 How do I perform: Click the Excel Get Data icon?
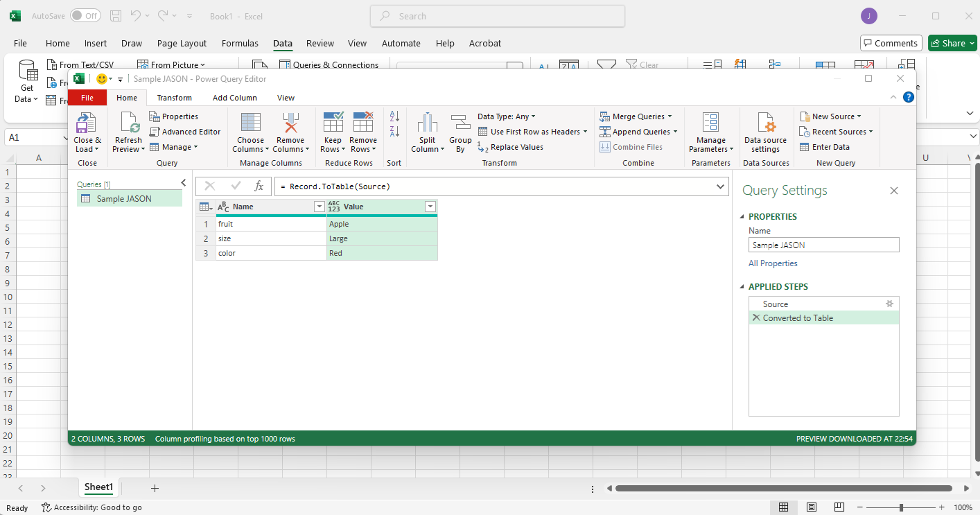point(28,71)
